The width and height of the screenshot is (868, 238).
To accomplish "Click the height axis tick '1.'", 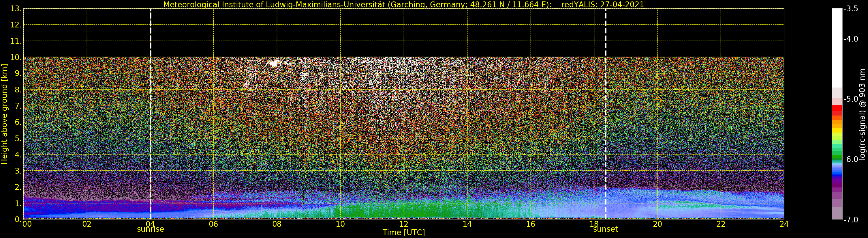I will click(18, 203).
